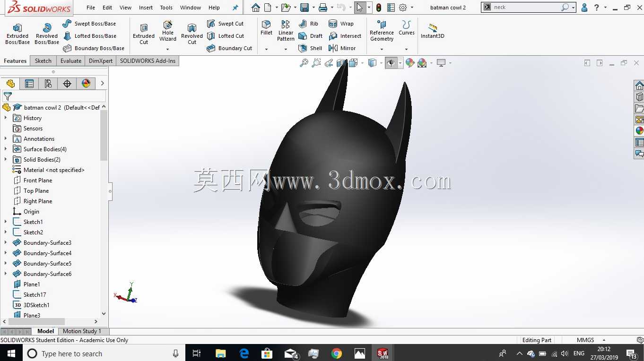The image size is (644, 361).
Task: Open the Insert menu
Action: [x=146, y=8]
